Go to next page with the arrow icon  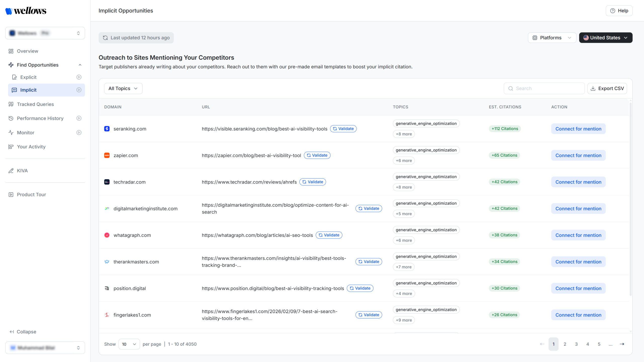point(622,344)
